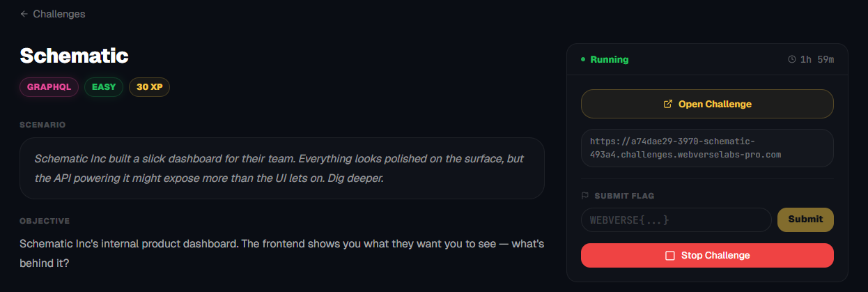Click the square stop icon in Stop Challenge
868x292 pixels.
point(670,256)
